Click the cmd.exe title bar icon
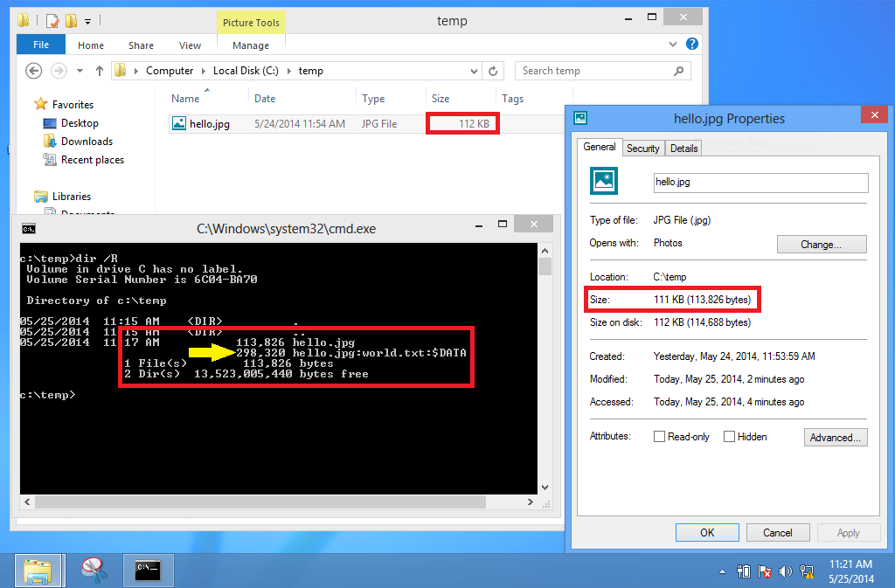 [29, 229]
